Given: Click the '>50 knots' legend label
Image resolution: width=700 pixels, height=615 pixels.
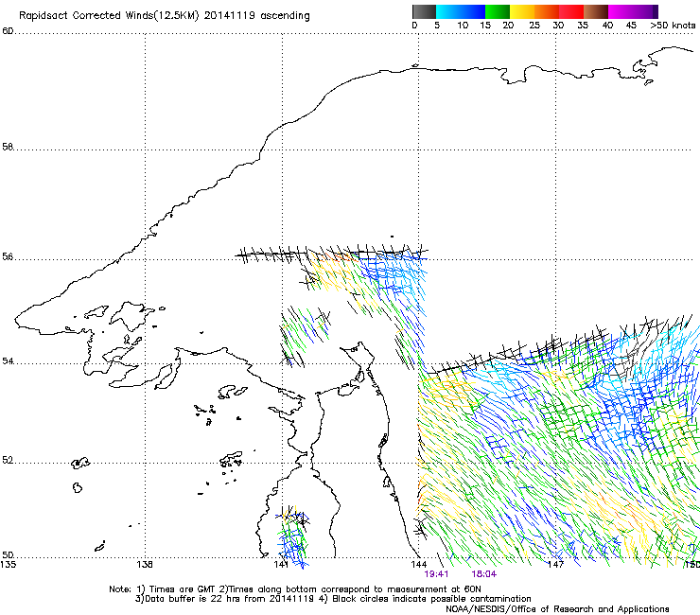Looking at the screenshot, I should click(673, 26).
